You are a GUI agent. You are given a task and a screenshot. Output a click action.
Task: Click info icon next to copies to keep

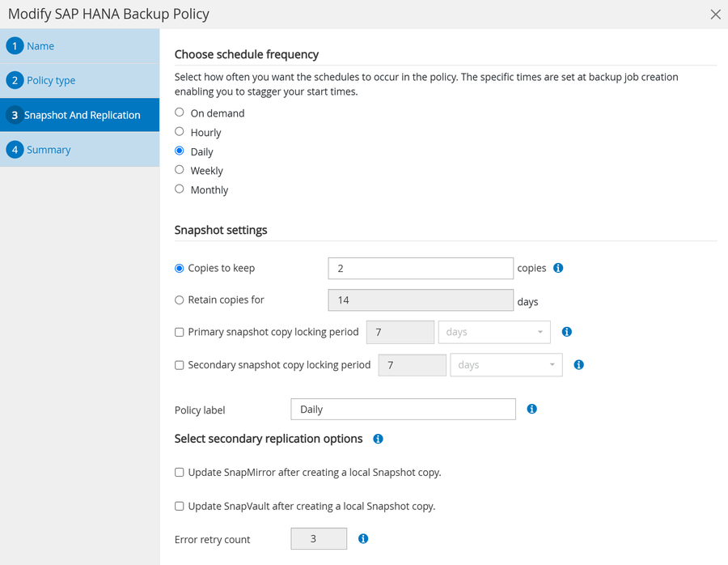coord(558,268)
